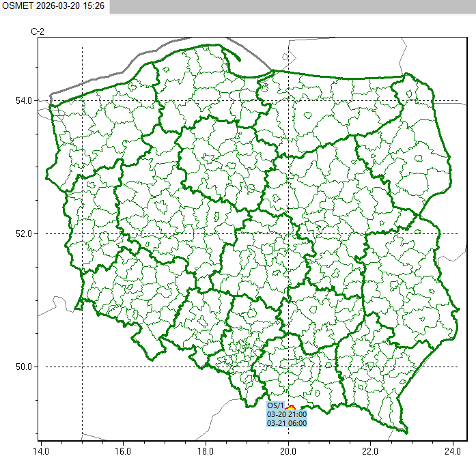Viewport: 476px width, 458px height.
Task: Click the yellow-red warning area marker
Action: [290, 407]
